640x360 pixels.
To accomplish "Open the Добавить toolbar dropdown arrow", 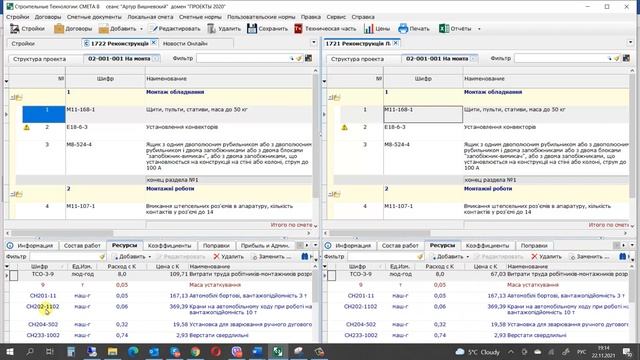I will (141, 29).
